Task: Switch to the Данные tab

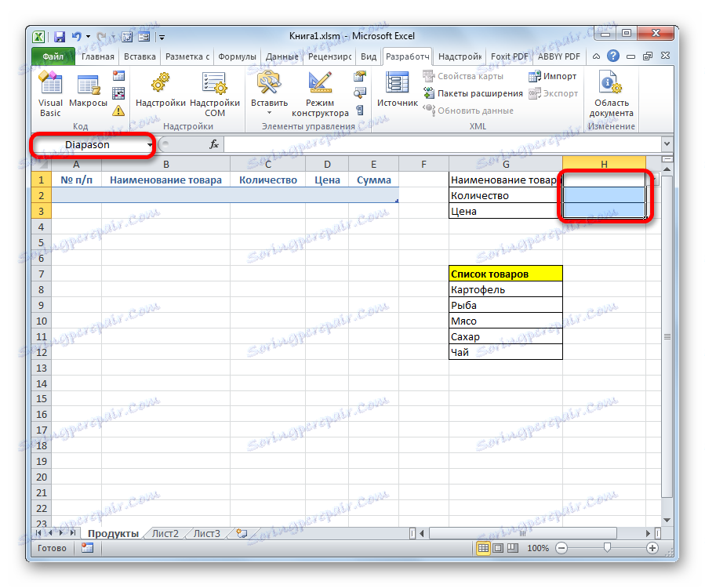Action: [x=282, y=56]
